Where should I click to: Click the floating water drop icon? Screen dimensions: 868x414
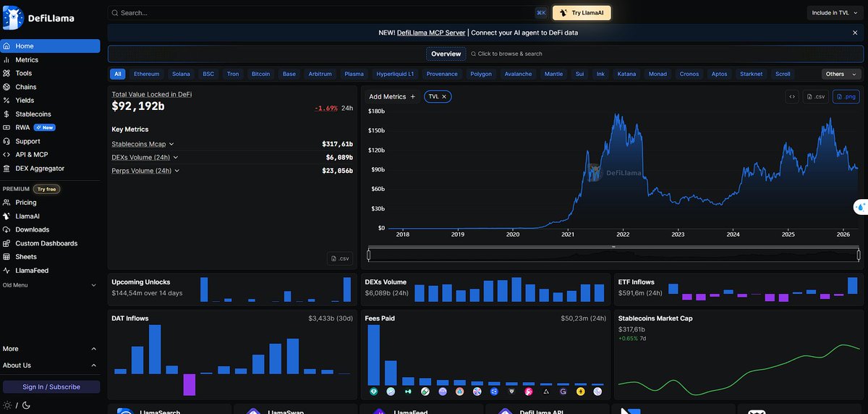[x=860, y=207]
